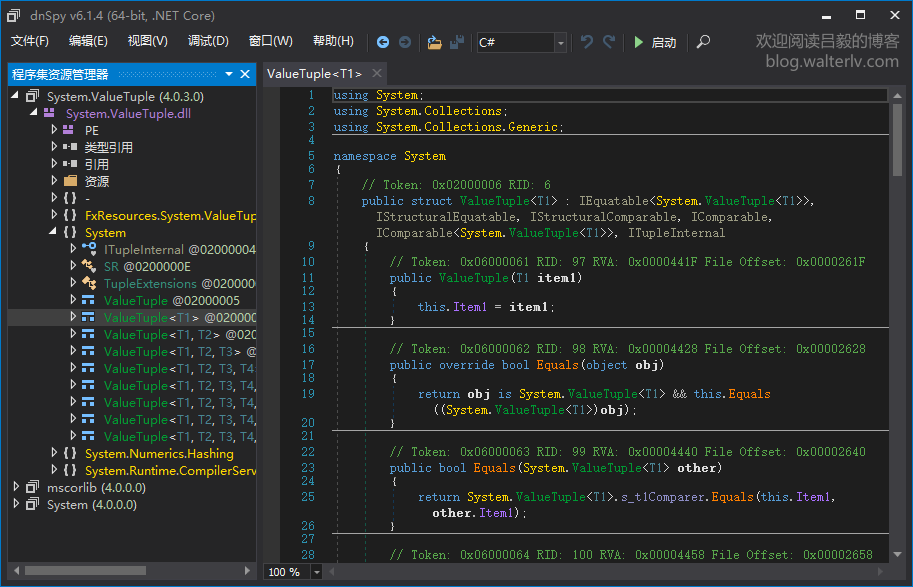The image size is (913, 587).
Task: Click the Redo arrow in toolbar
Action: (x=609, y=42)
